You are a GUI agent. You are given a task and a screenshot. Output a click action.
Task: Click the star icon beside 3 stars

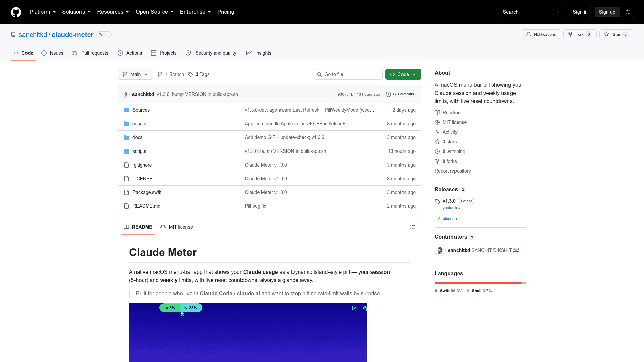[437, 142]
